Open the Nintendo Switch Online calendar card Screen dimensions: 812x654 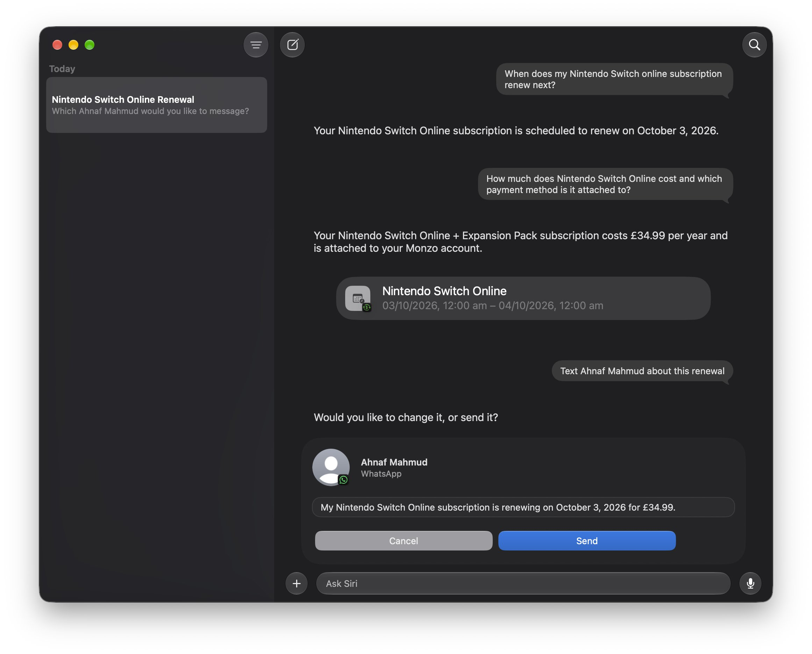click(x=523, y=298)
